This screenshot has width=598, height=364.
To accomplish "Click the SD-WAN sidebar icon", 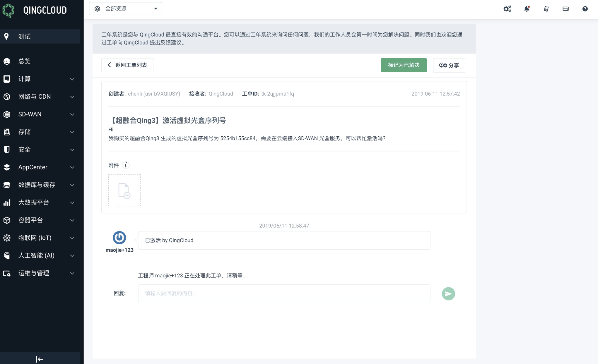I will 7,114.
